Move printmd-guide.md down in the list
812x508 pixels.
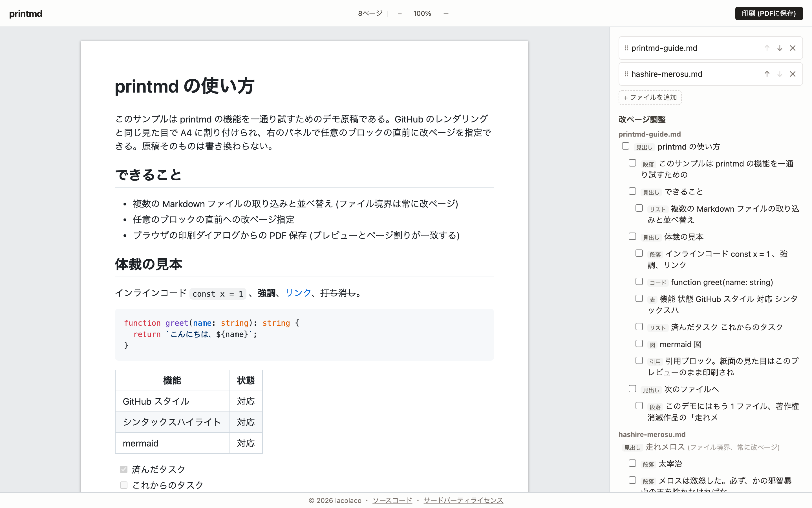(x=780, y=48)
